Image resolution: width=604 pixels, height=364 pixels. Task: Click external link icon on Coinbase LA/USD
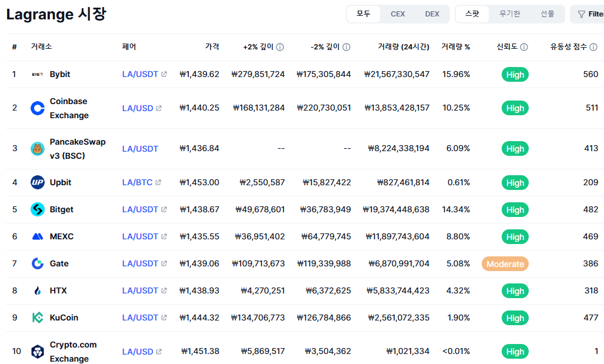[159, 108]
